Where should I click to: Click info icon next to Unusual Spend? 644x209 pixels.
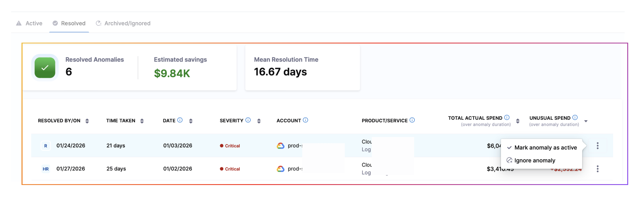[575, 117]
